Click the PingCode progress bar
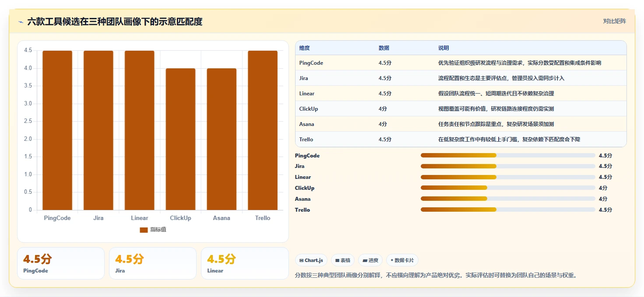 point(508,155)
